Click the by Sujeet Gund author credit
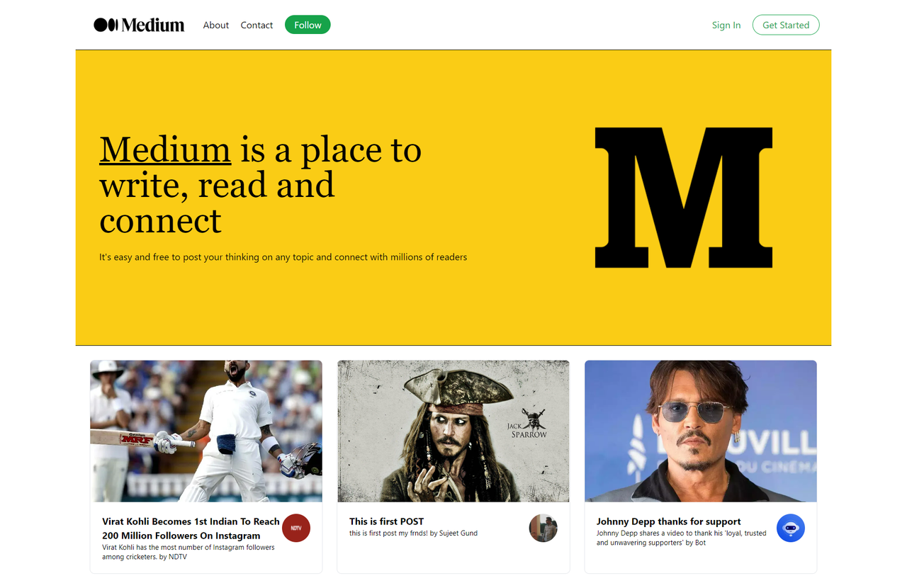907x588 pixels. click(455, 533)
